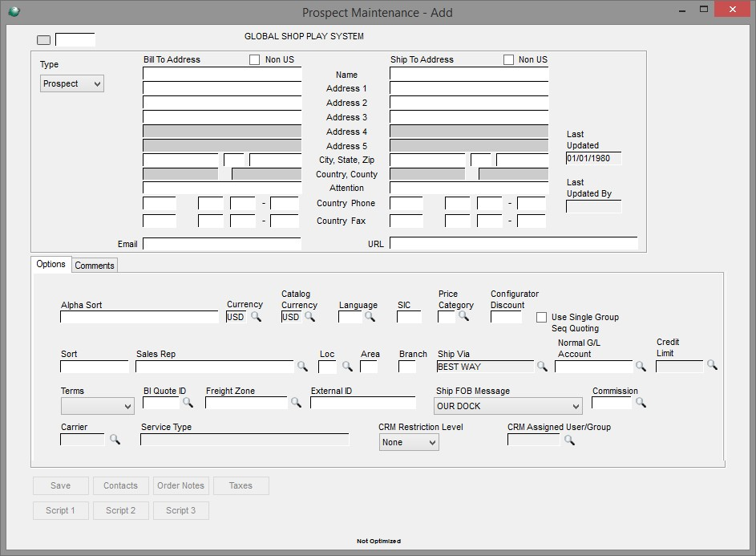The height and width of the screenshot is (556, 756).
Task: Click the Save button
Action: coord(61,485)
